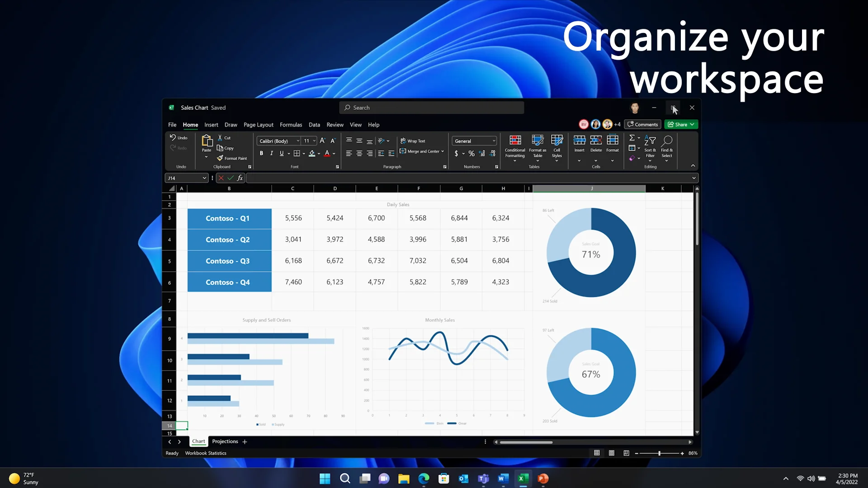Click the Format Paint brush icon

tap(220, 158)
